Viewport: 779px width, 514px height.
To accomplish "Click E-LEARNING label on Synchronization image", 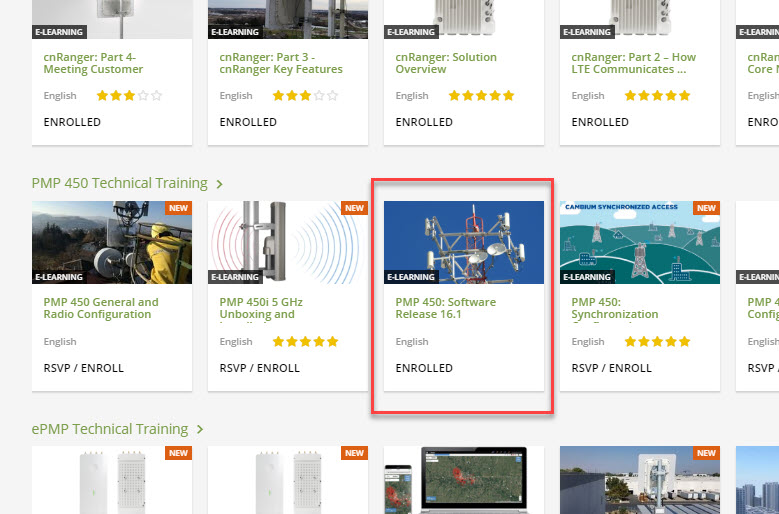I will point(587,277).
